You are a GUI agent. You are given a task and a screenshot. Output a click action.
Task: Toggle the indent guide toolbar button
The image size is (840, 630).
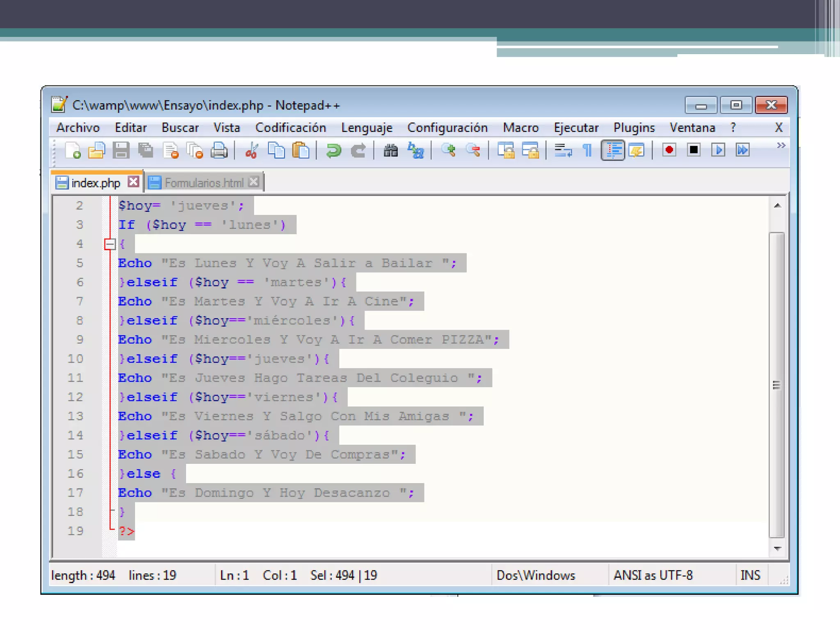612,151
